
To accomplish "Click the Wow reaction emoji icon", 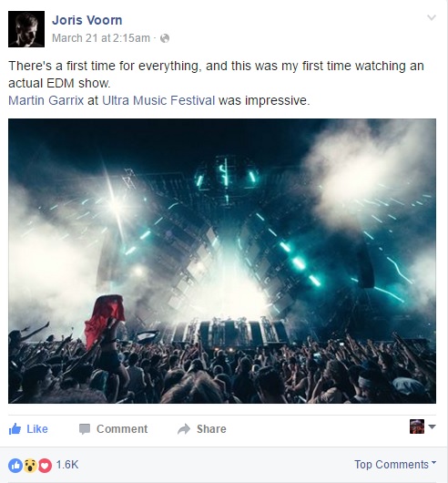I will 30,465.
